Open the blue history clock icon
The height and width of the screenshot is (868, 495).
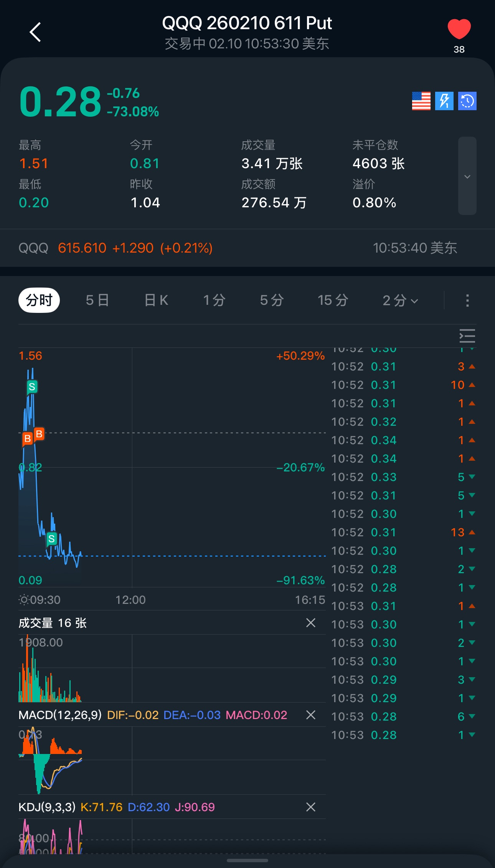[467, 101]
